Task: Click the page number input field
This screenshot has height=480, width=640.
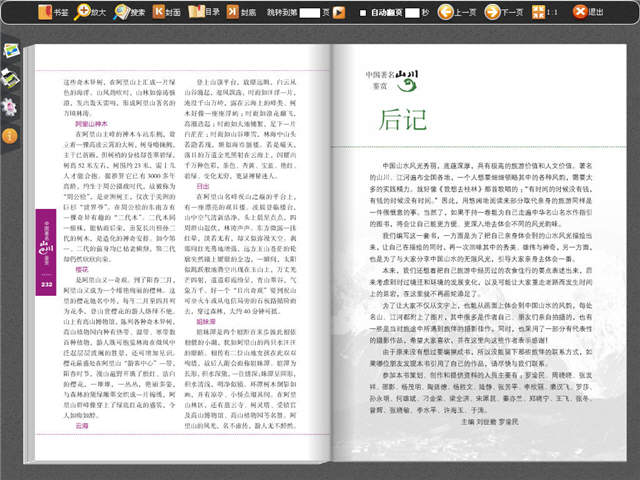Action: point(310,13)
